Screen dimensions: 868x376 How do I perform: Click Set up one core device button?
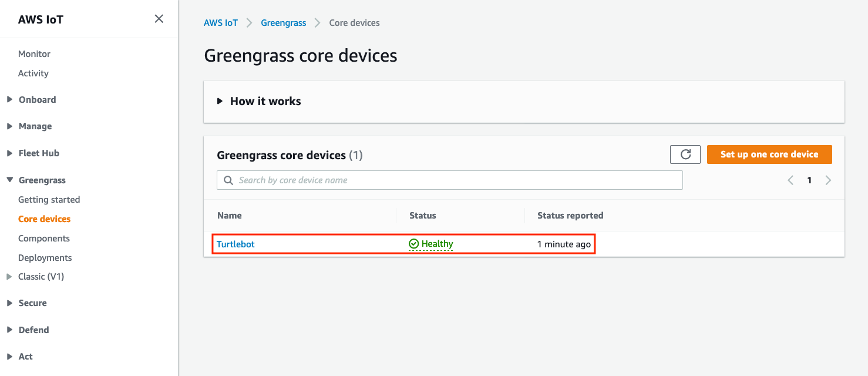pos(769,155)
